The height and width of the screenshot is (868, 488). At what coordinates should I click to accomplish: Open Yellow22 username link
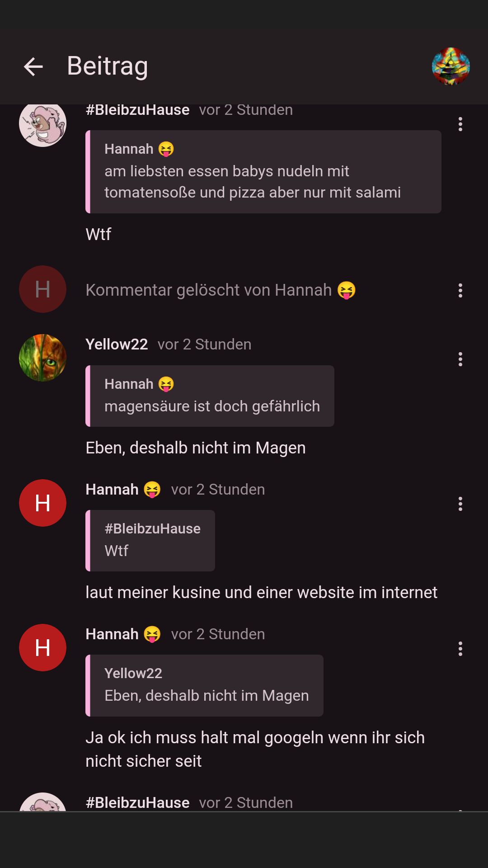click(x=117, y=344)
